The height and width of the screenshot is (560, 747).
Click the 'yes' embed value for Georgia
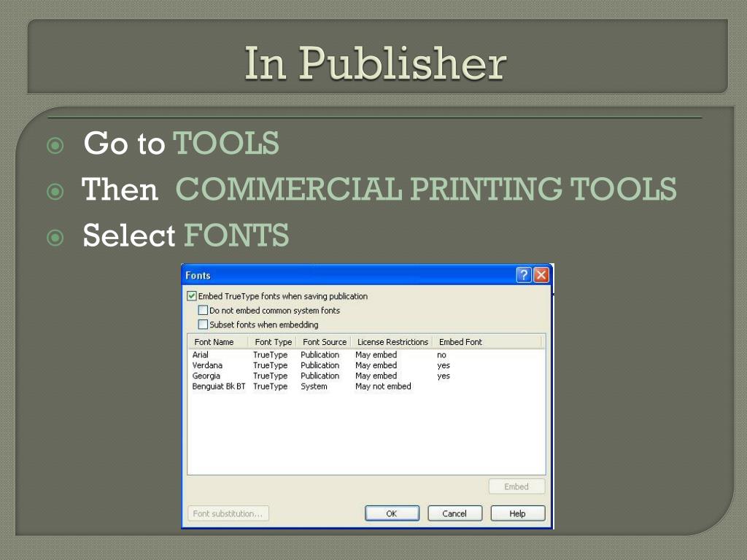tap(444, 376)
